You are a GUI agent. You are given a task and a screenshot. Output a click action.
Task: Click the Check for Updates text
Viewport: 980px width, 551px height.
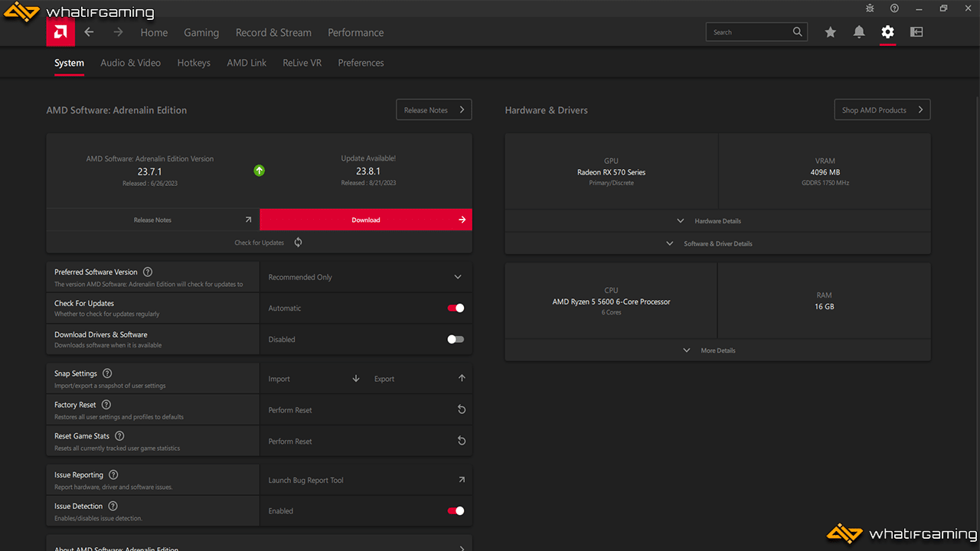[x=259, y=243]
